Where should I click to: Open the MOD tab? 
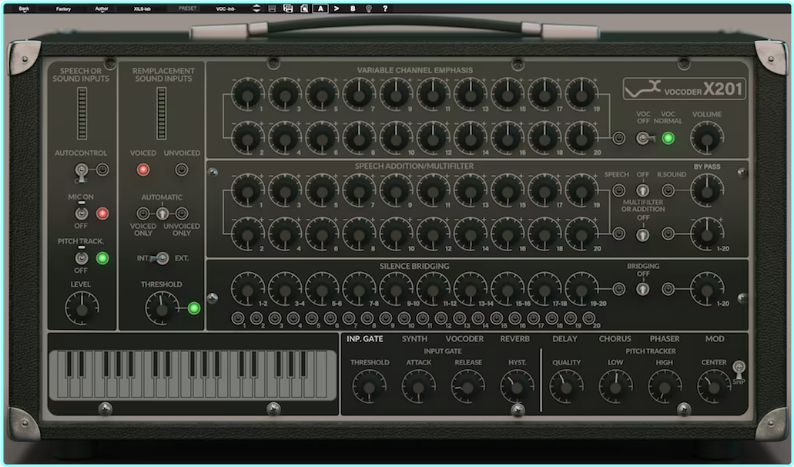714,339
